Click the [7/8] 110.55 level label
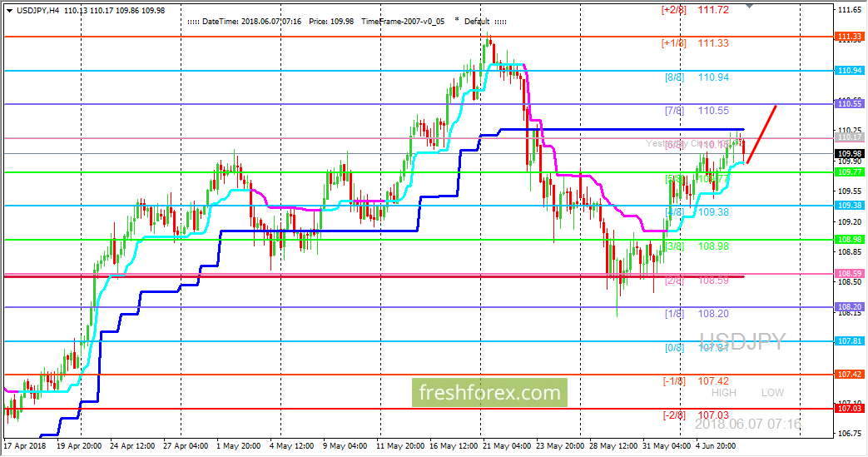The image size is (868, 457). tap(697, 111)
